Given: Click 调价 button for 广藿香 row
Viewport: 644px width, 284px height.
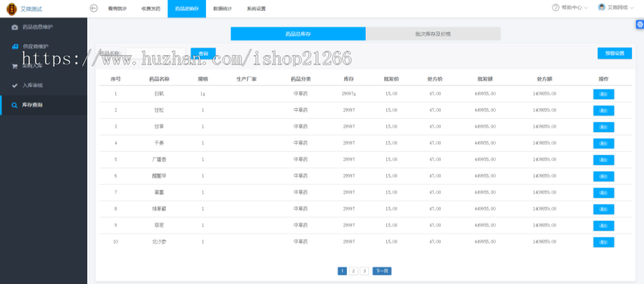Looking at the screenshot, I should [603, 160].
